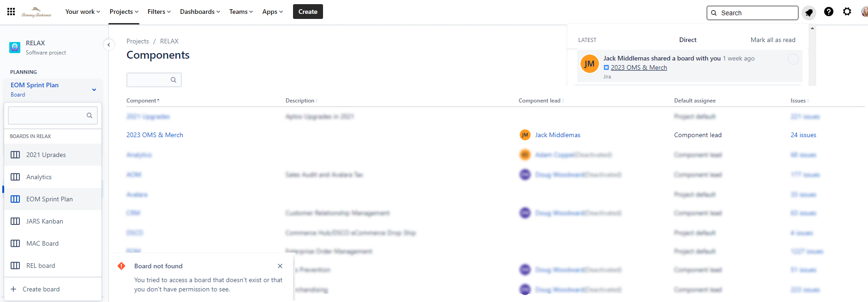Viewport: 868px width, 302px height.
Task: Select the Analytics board
Action: (53, 177)
